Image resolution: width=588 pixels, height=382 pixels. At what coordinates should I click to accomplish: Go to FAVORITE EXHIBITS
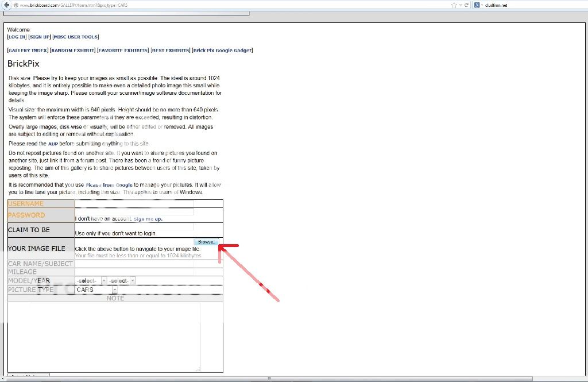(x=123, y=51)
